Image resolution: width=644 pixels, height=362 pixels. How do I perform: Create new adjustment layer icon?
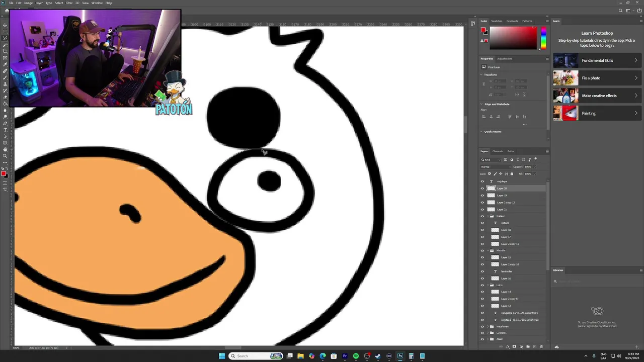tap(521, 346)
